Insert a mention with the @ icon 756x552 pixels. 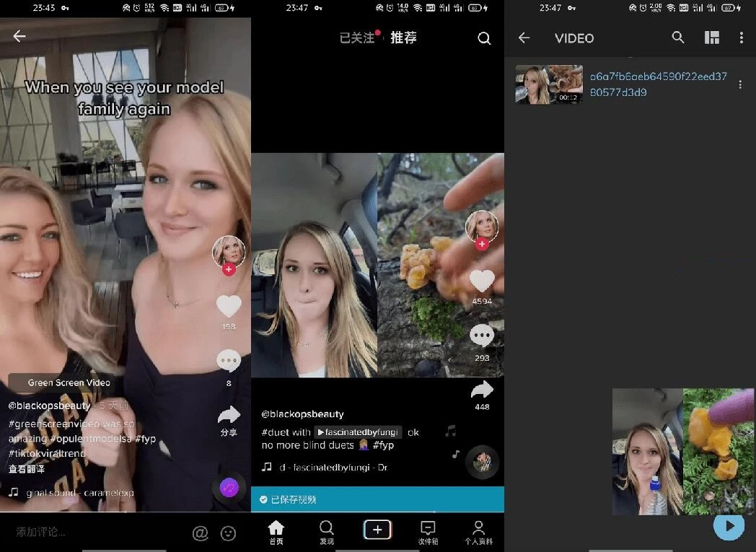pos(200,533)
